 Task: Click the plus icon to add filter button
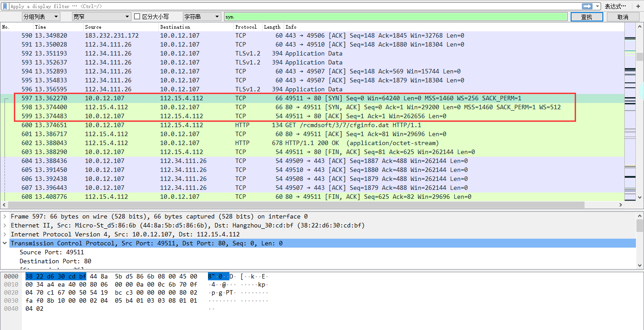(638, 6)
